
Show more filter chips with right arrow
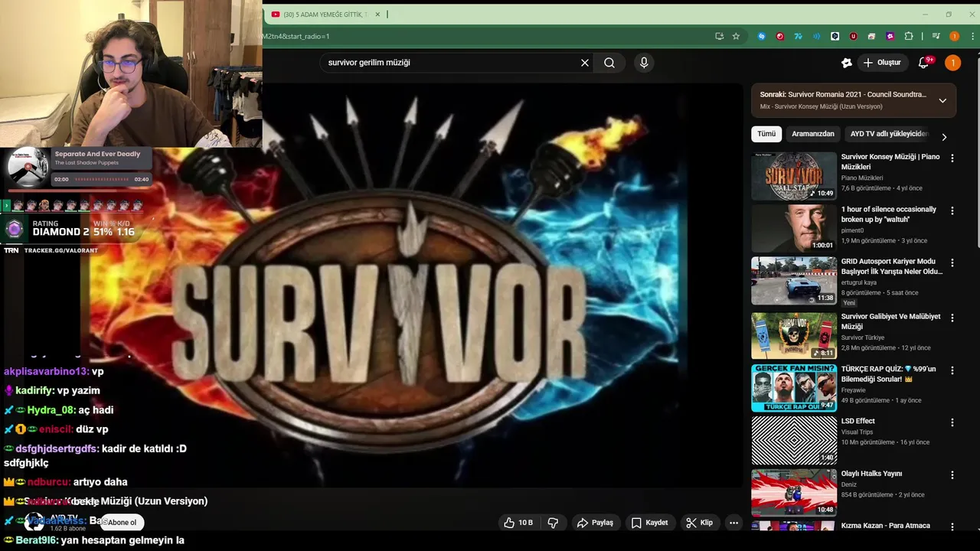tap(944, 137)
